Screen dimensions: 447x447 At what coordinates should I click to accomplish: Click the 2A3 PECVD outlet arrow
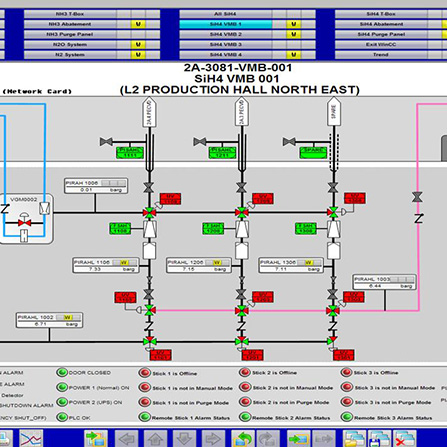pos(241,112)
